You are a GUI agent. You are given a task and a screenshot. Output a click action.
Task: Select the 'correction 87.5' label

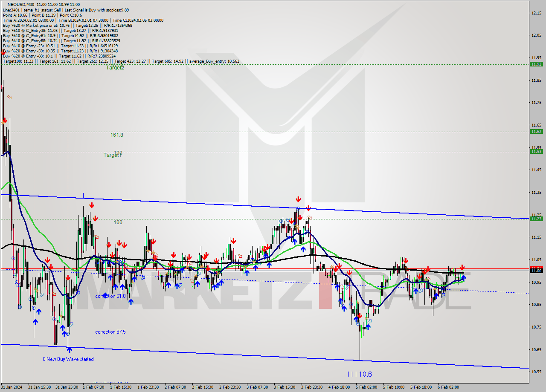(110, 332)
